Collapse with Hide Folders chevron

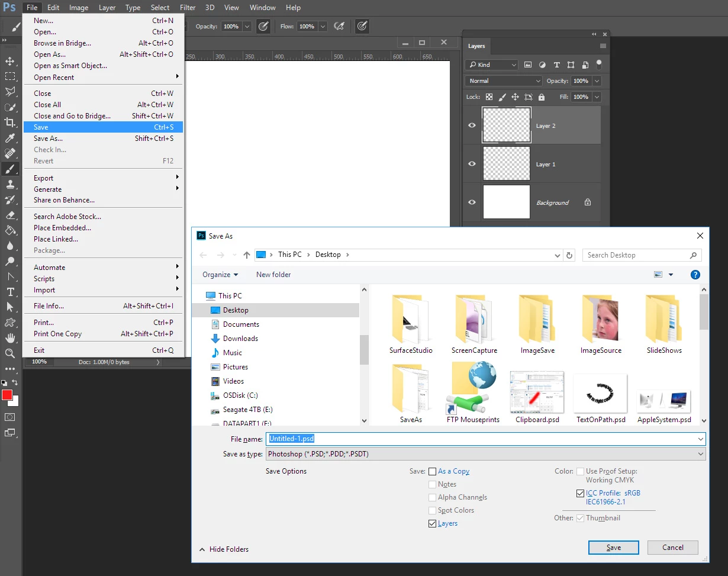[202, 549]
